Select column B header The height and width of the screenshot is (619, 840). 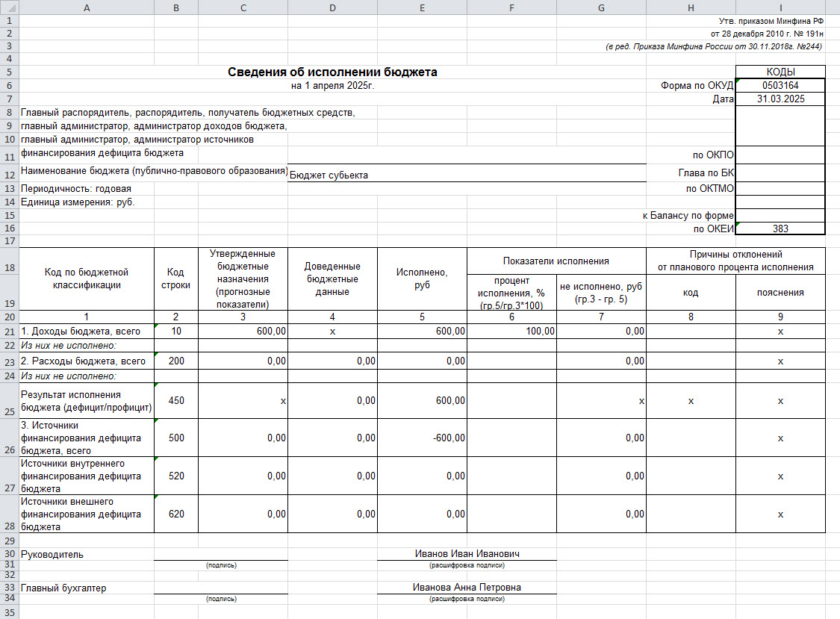click(x=176, y=7)
